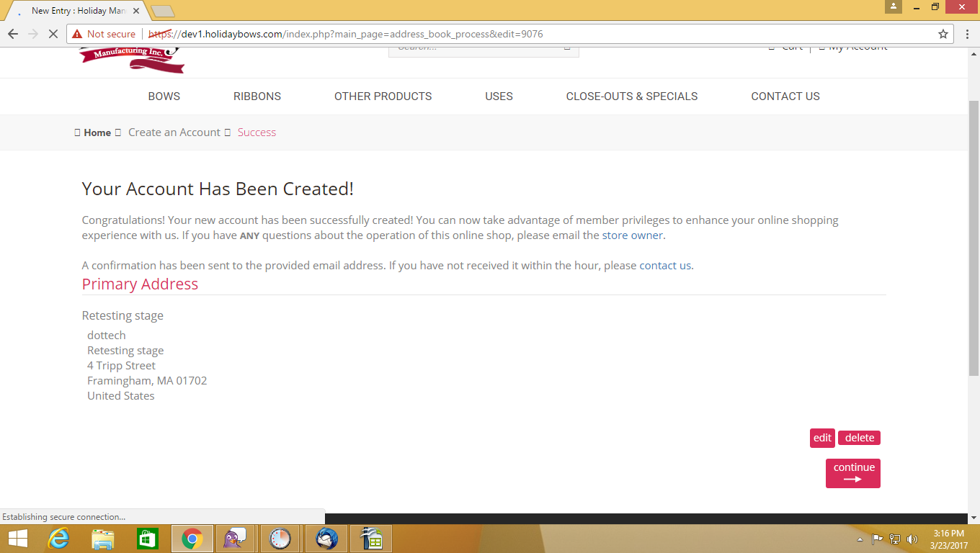Click the back navigation arrow
Image resolution: width=980 pixels, height=553 pixels.
point(13,34)
